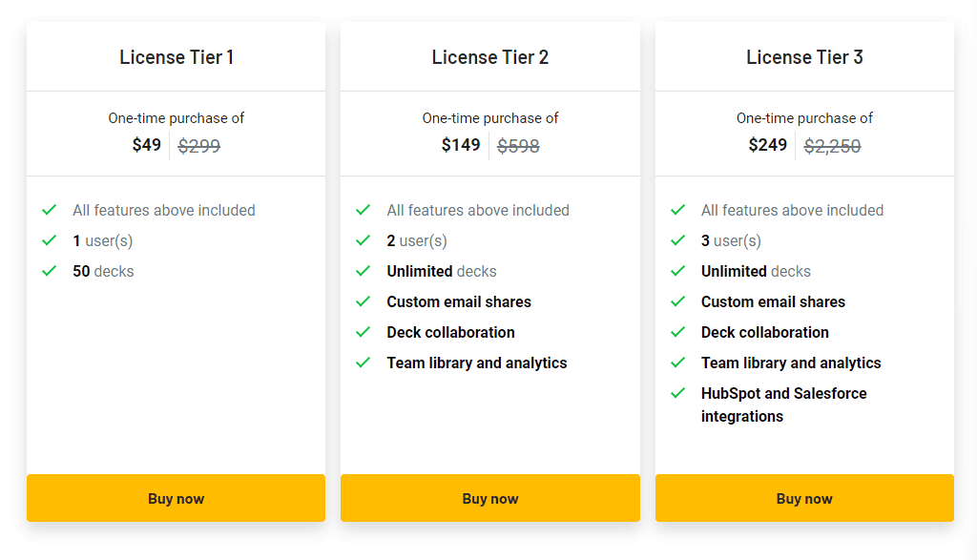The image size is (977, 560).
Task: Click the checkmark beside Tier 2 'Deck collaboration'
Action: click(x=363, y=332)
